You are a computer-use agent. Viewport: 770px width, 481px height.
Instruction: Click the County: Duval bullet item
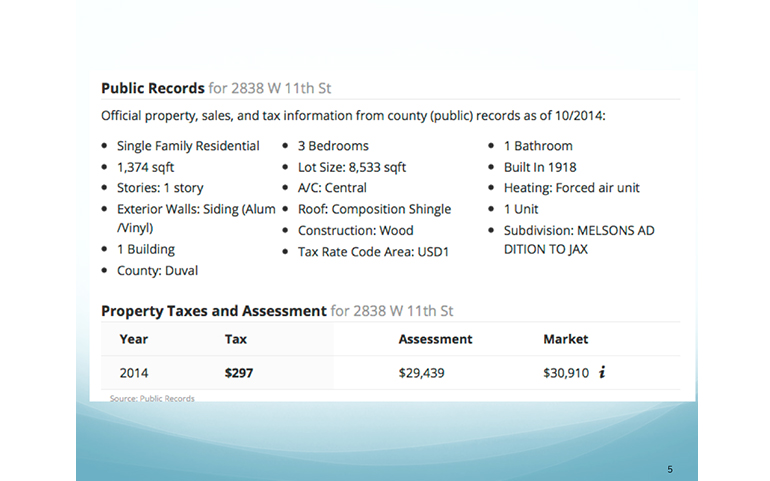[x=157, y=270]
